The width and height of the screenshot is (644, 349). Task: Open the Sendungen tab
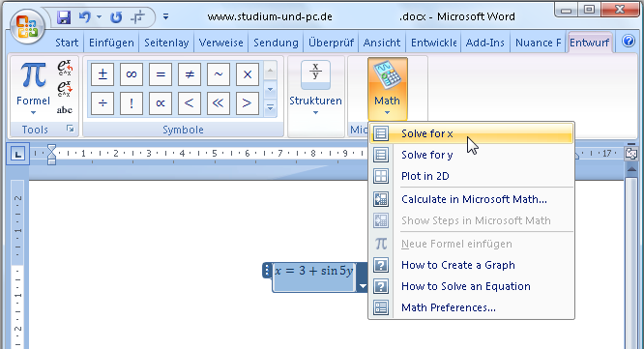pos(276,43)
